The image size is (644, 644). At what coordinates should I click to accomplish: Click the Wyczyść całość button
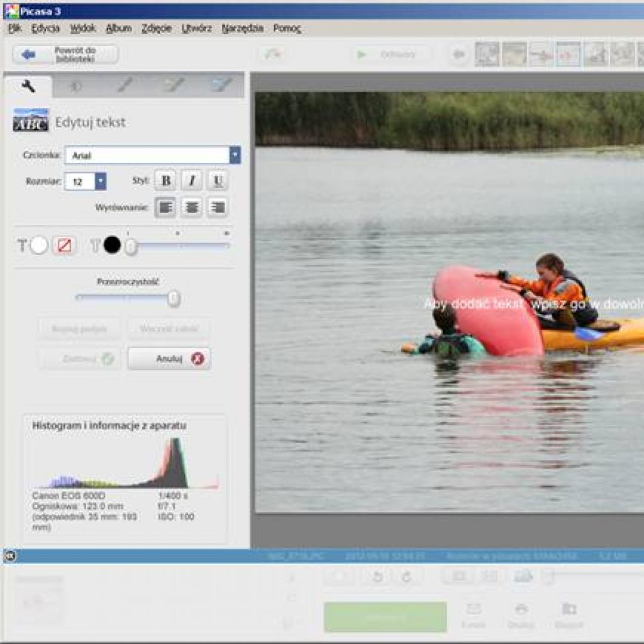point(169,328)
